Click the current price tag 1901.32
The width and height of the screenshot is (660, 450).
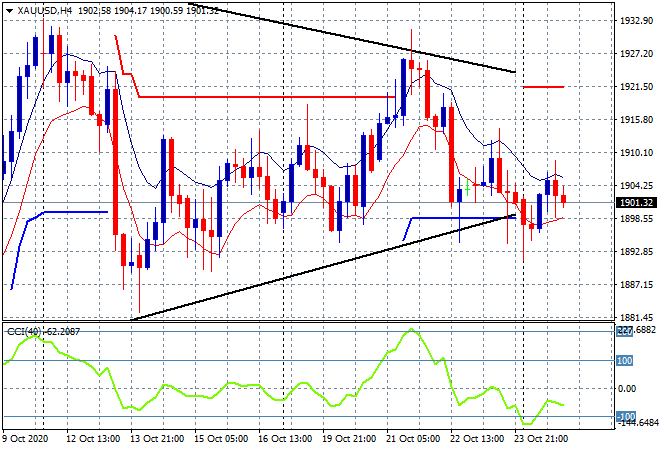click(636, 203)
